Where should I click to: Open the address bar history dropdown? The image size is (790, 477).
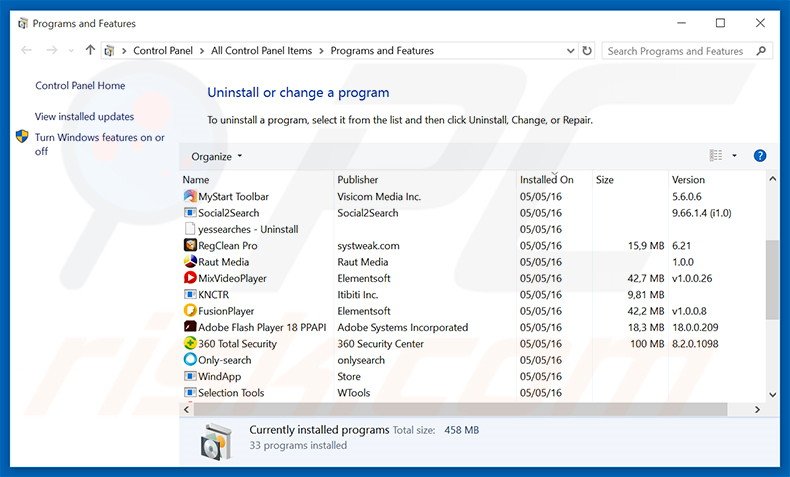(x=570, y=51)
